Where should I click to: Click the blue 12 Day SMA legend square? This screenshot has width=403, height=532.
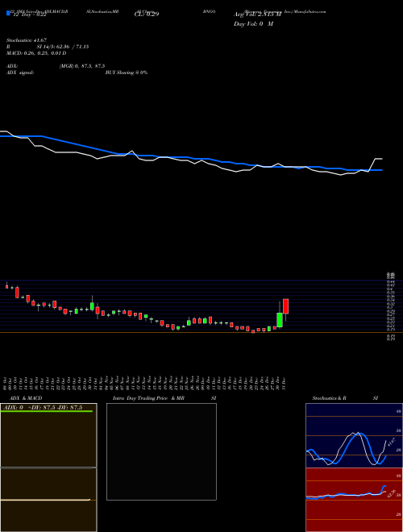(x=8, y=14)
